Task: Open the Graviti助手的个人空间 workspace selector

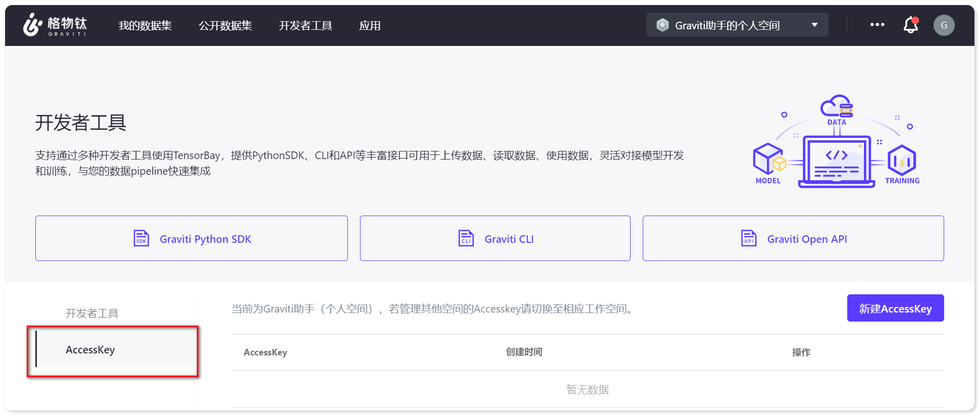Action: tap(727, 25)
